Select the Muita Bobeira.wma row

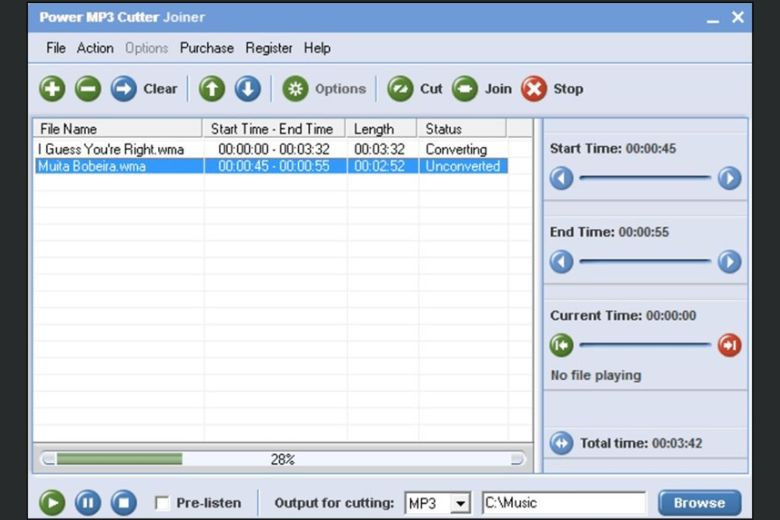(x=271, y=166)
